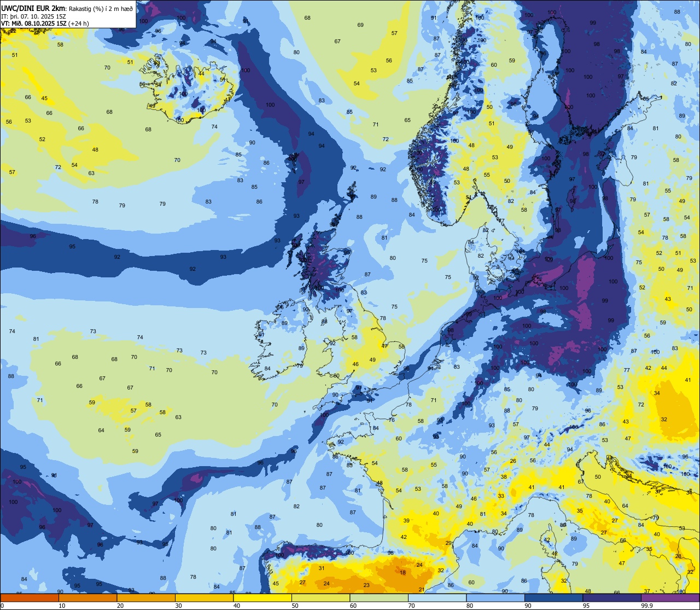Screen dimensions: 700x610
Task: Click the 'IT: þri. 07. 10. 2025 15Z' line
Action: click(34, 16)
